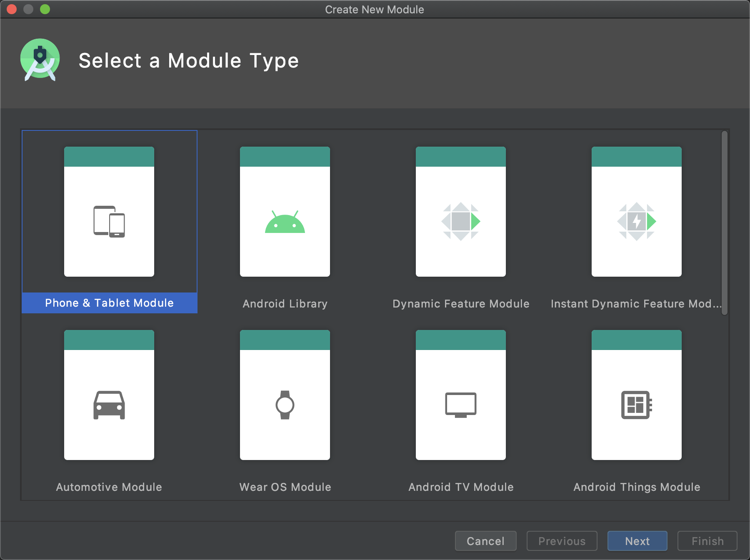Screen dimensions: 750x560
Task: Click the Android Library label text
Action: pos(285,304)
